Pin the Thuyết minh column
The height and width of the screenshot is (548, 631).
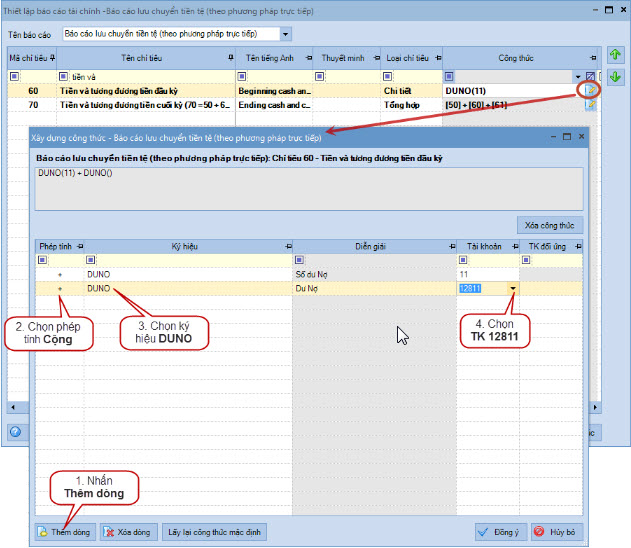pos(377,58)
